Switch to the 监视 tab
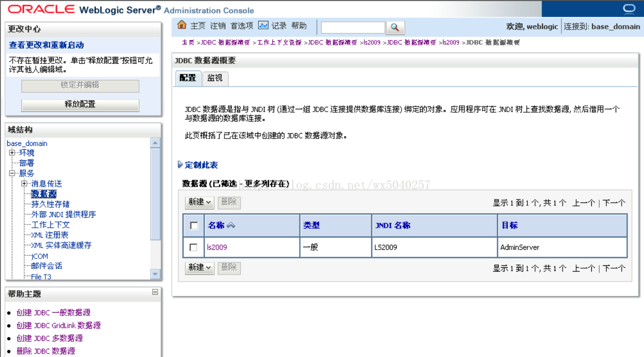This screenshot has width=644, height=357. coord(215,78)
